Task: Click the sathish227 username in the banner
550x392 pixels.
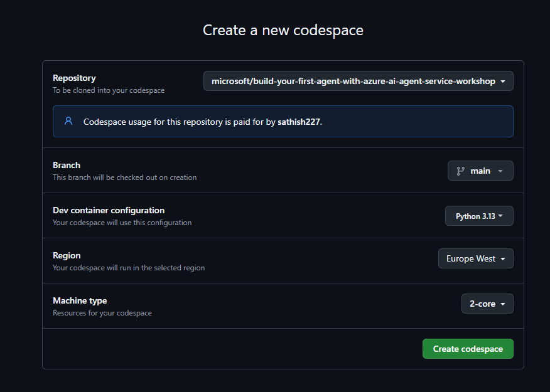Action: (x=299, y=122)
